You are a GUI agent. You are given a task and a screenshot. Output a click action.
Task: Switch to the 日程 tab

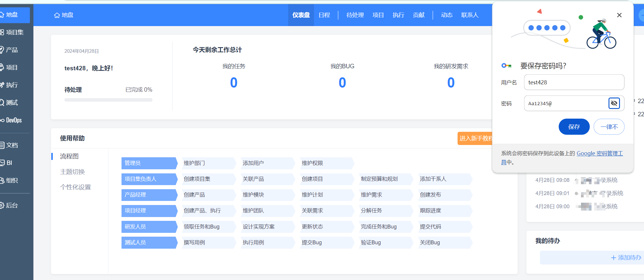click(x=324, y=15)
